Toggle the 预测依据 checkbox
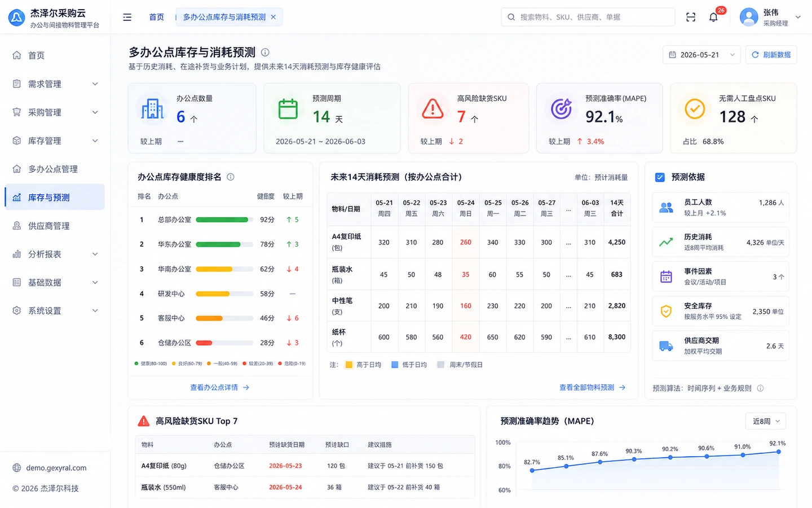Image resolution: width=812 pixels, height=508 pixels. pos(660,177)
